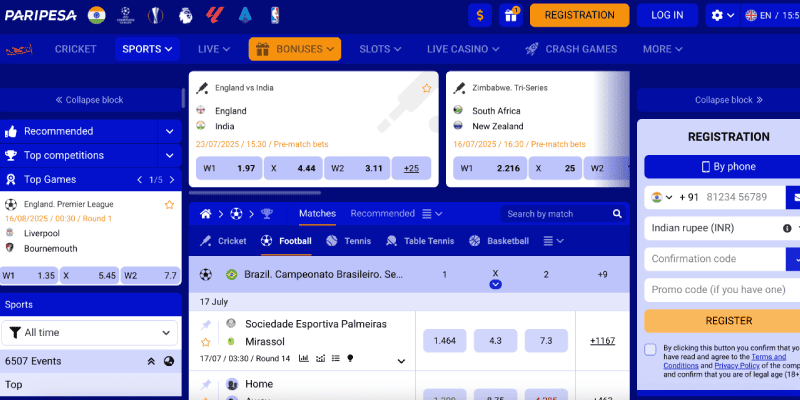Select the trophy icon in breadcrumb
This screenshot has height=400, width=800.
pyautogui.click(x=266, y=214)
